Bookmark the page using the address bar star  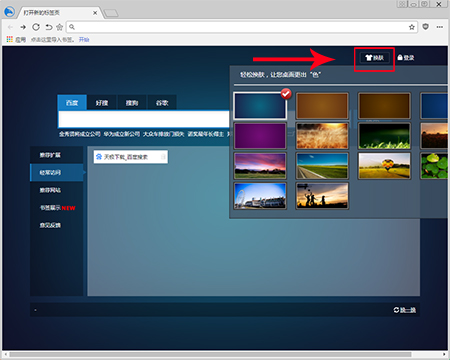412,27
